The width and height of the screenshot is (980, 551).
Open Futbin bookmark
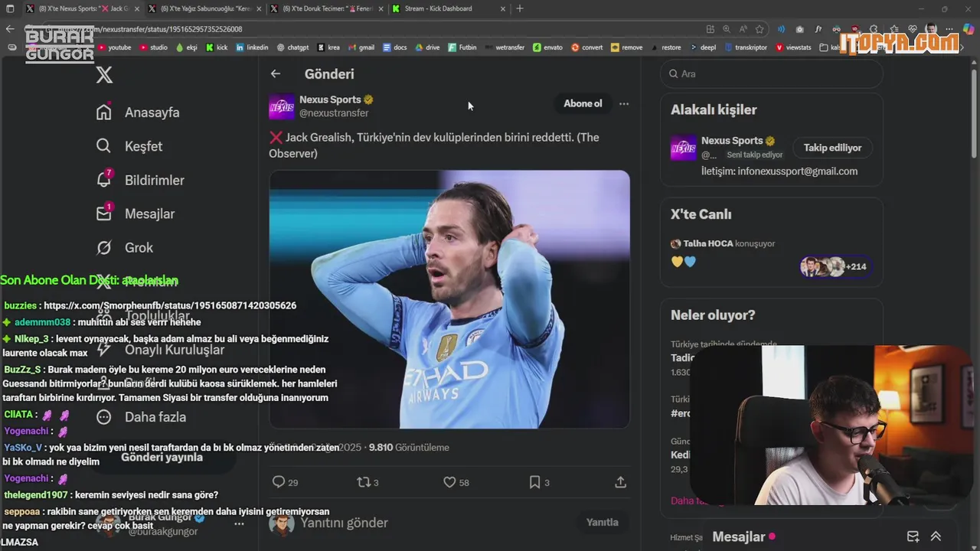tap(462, 47)
